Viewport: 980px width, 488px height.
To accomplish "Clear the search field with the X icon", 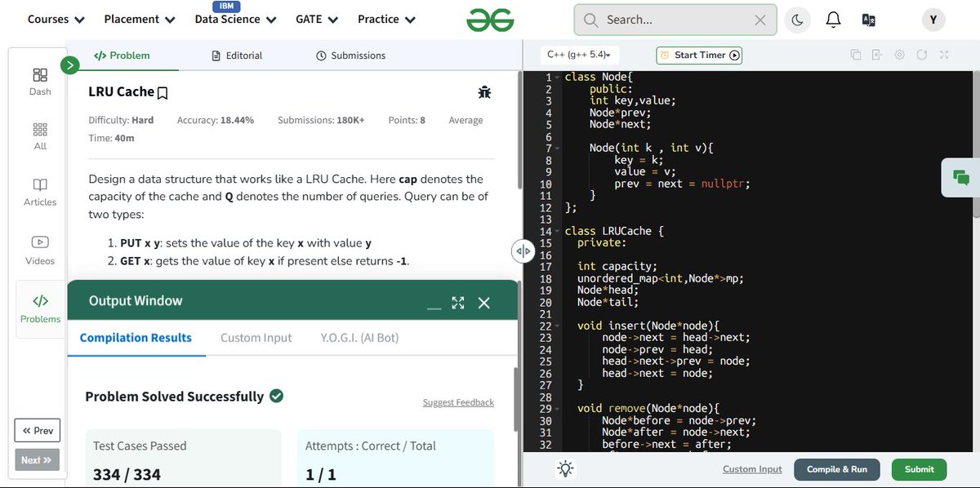I will [760, 20].
